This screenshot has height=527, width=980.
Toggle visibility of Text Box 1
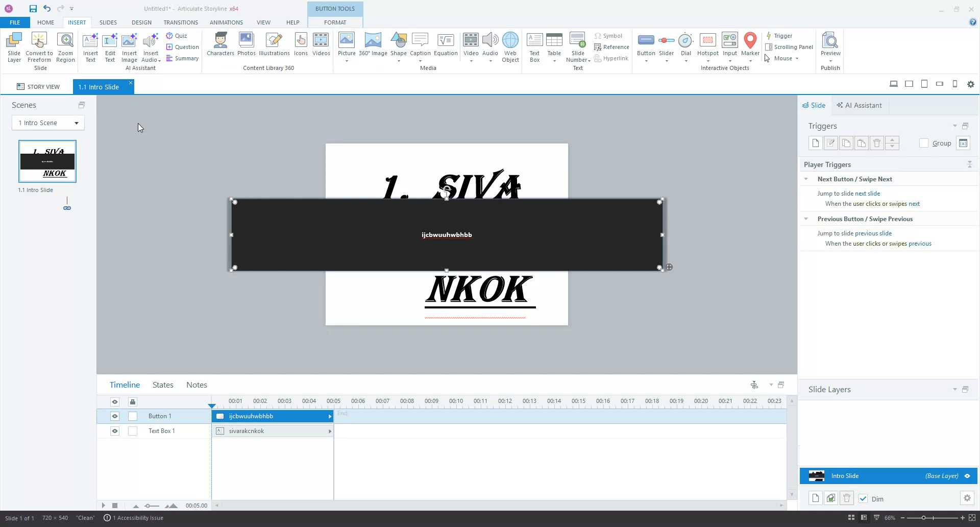pos(114,431)
